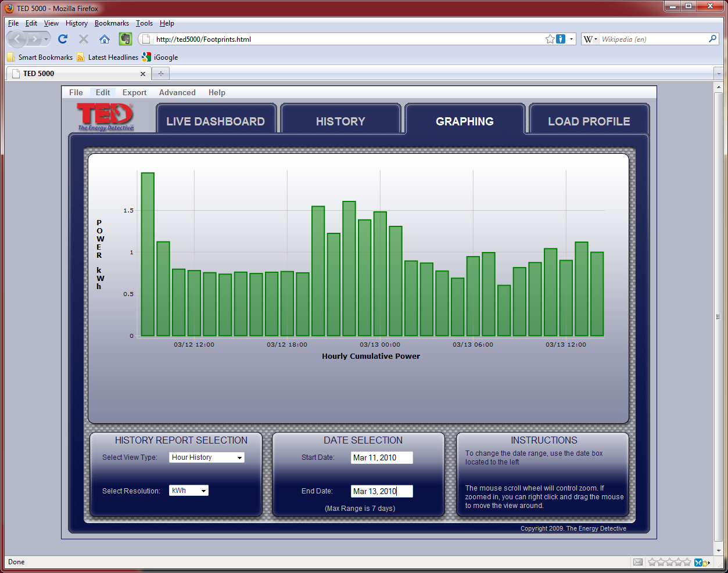Click the TED Energy Detective logo
Image resolution: width=728 pixels, height=573 pixels.
tap(106, 117)
